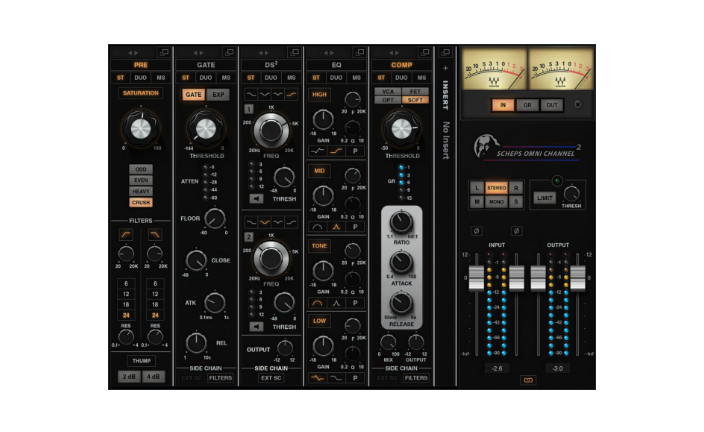Click the MONO monitoring button
This screenshot has width=704, height=432.
496,202
